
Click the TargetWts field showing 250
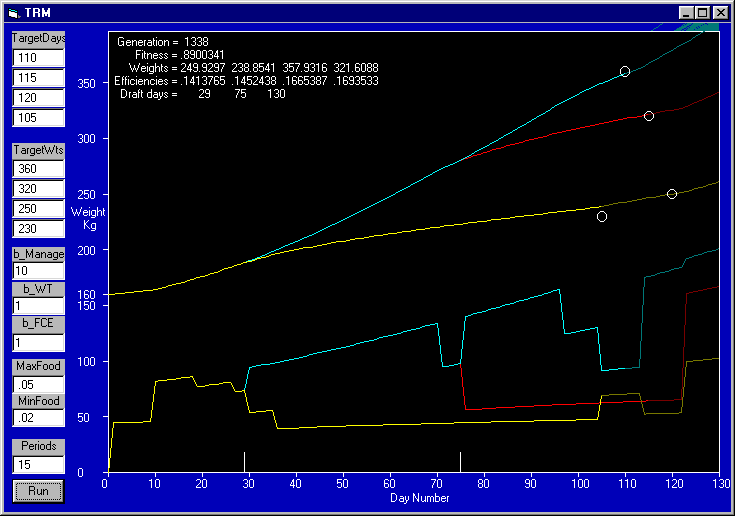[x=38, y=208]
